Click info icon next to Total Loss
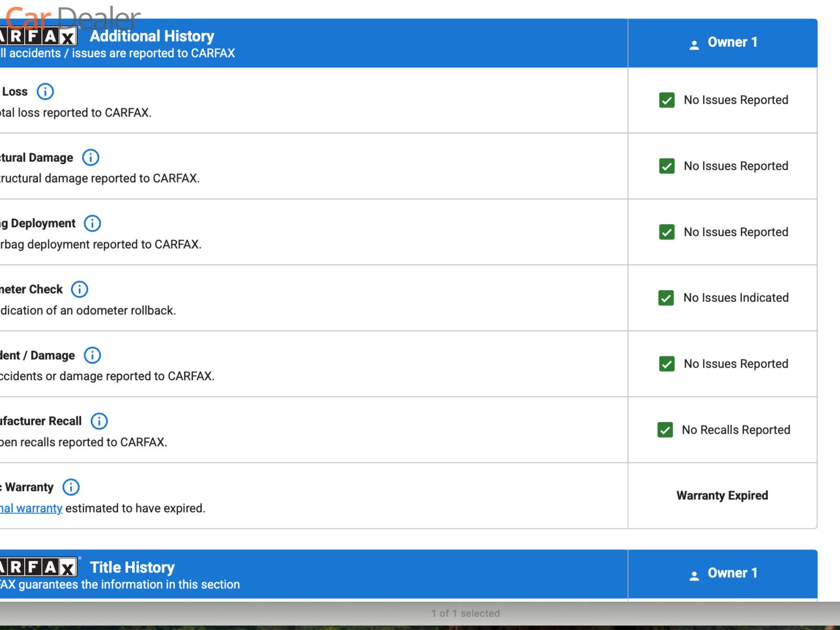This screenshot has width=840, height=630. [x=45, y=91]
